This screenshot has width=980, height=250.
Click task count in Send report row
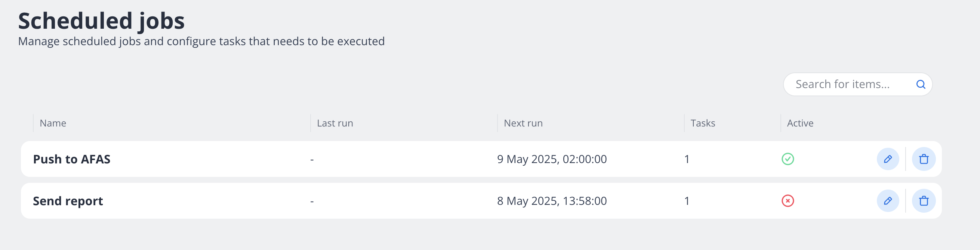click(x=687, y=201)
